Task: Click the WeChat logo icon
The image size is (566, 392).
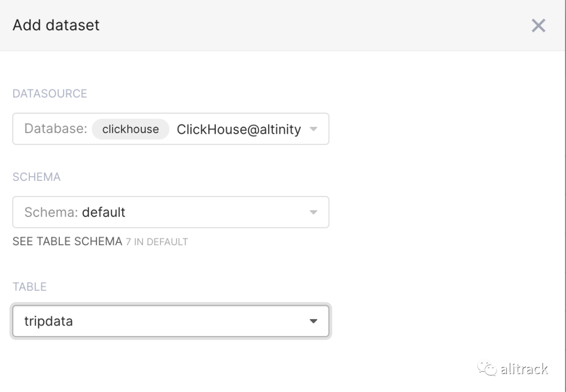Action: click(487, 369)
